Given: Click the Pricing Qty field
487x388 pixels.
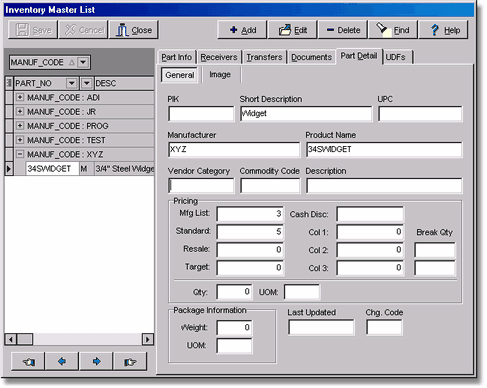Looking at the screenshot, I should pyautogui.click(x=234, y=292).
